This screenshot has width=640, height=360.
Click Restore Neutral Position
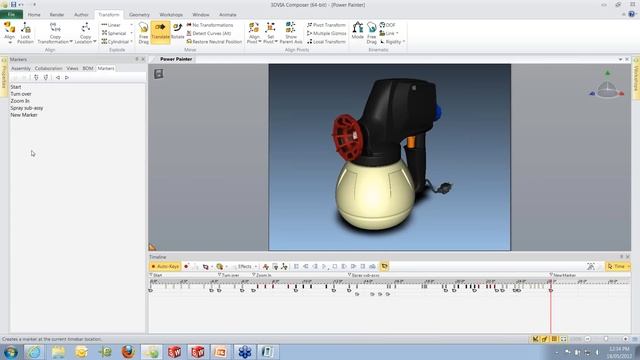[x=214, y=42]
